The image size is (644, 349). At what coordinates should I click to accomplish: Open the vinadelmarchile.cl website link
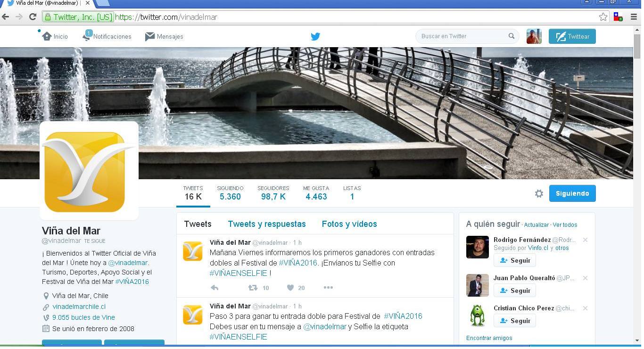click(79, 307)
